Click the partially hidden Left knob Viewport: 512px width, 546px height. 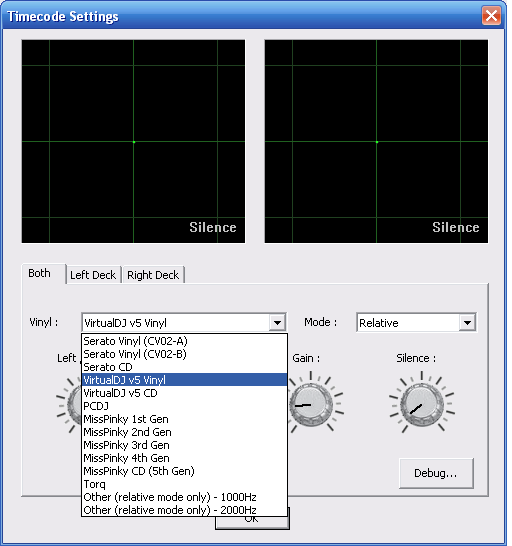pyautogui.click(x=74, y=404)
